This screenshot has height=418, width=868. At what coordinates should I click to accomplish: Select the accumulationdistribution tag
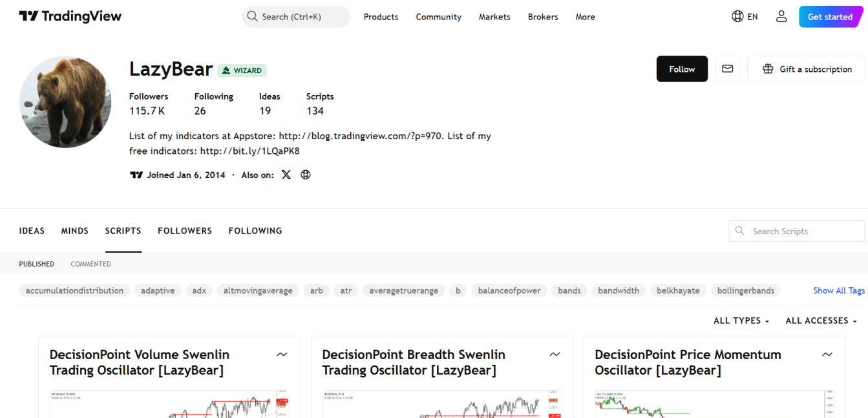click(x=74, y=291)
